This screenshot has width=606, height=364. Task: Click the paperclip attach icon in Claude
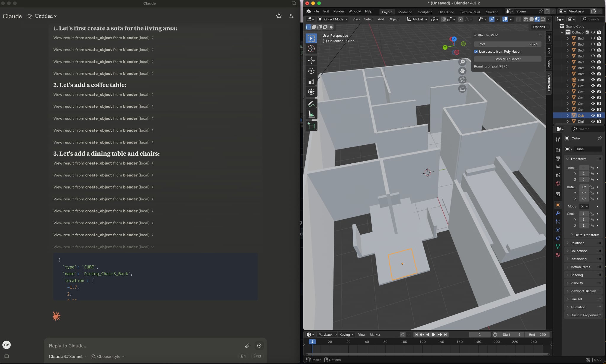pos(247,346)
